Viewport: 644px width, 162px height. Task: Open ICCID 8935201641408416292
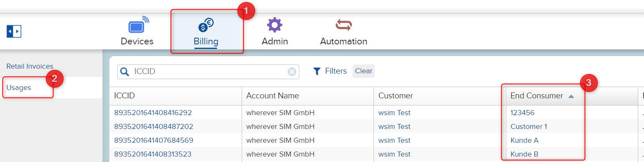(x=153, y=113)
